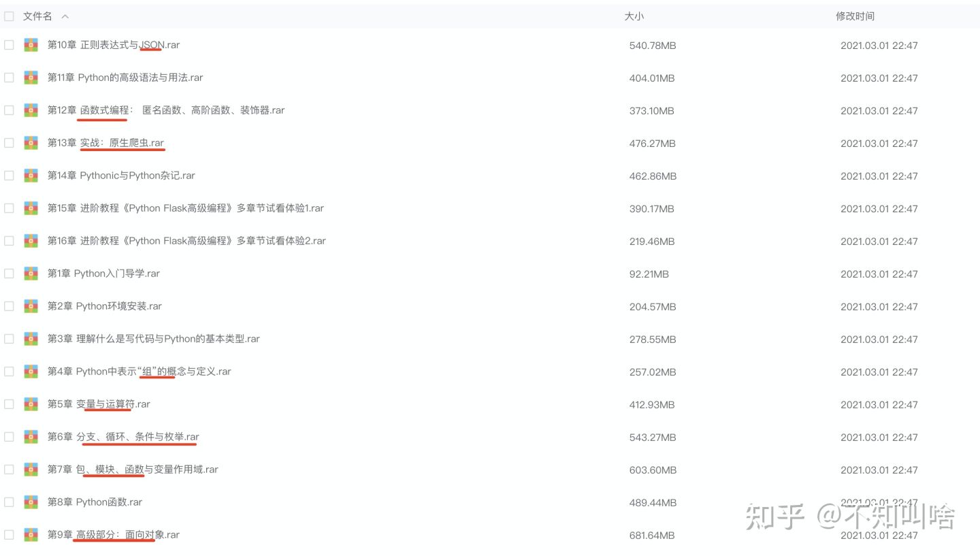Click the modified time in the 第1章 row
Viewport: 980px width, 556px height.
(x=879, y=274)
